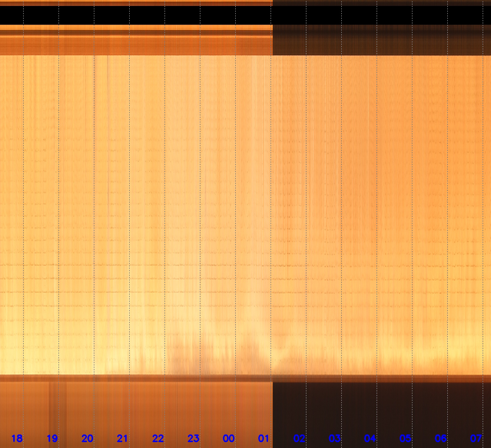Viewport: 491px width, 448px height.
Task: Click the dashed gridline beside the 22 label
Action: 165,206
